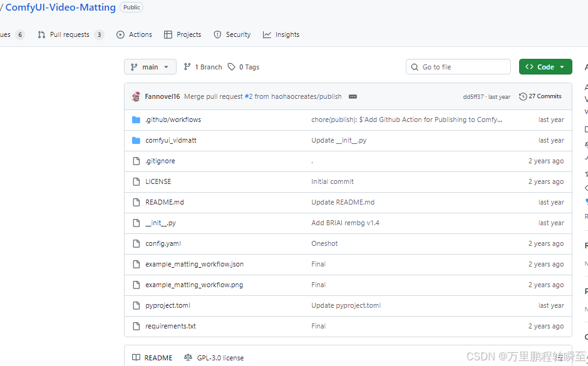View the 0 Tags link
The image size is (588, 366).
point(244,67)
